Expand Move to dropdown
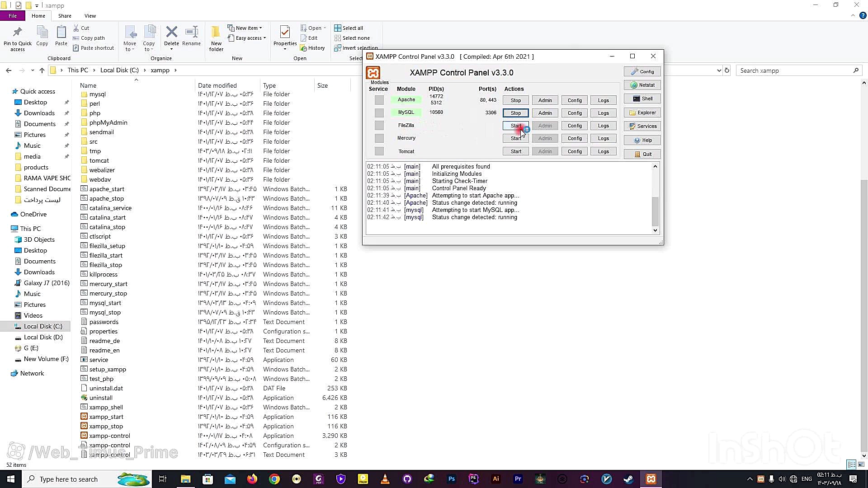The height and width of the screenshot is (488, 868). pyautogui.click(x=130, y=49)
